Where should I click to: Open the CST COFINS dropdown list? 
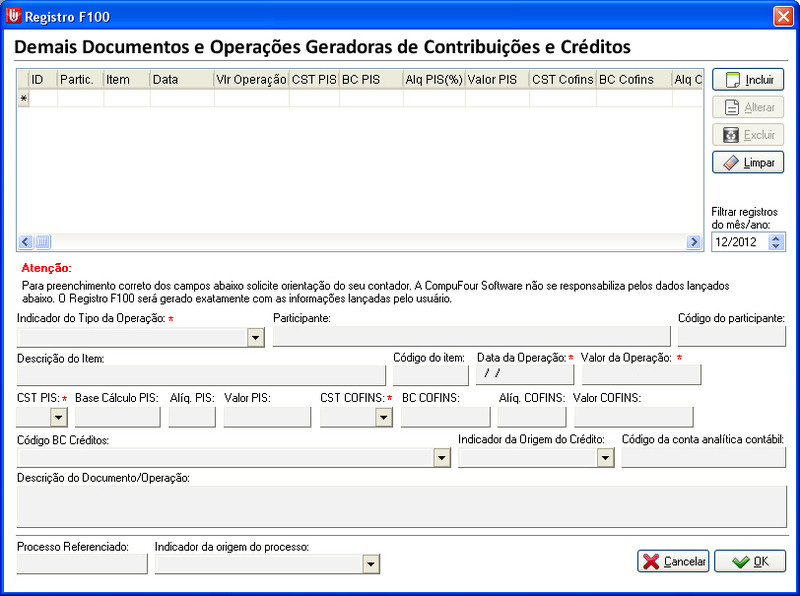tap(383, 417)
